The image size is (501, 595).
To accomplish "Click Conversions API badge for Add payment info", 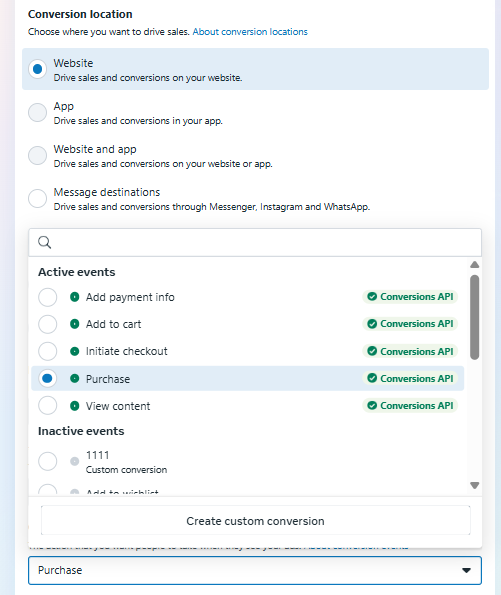I will pyautogui.click(x=410, y=297).
